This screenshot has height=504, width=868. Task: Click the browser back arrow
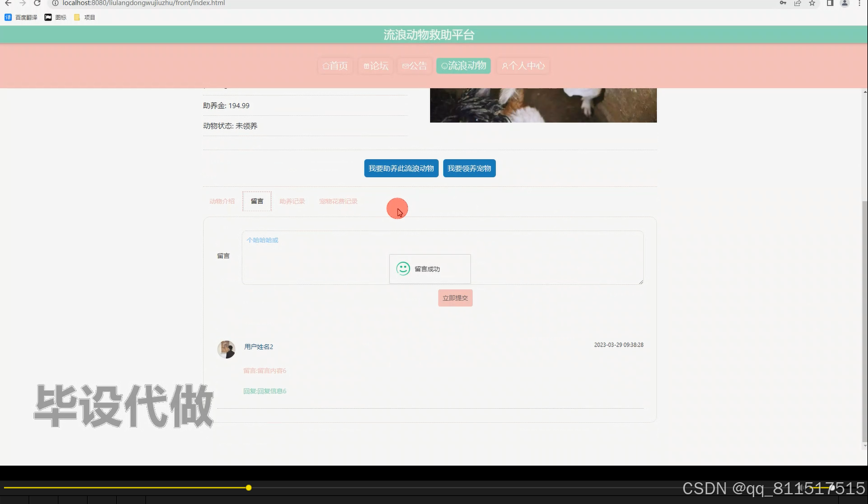click(x=8, y=3)
